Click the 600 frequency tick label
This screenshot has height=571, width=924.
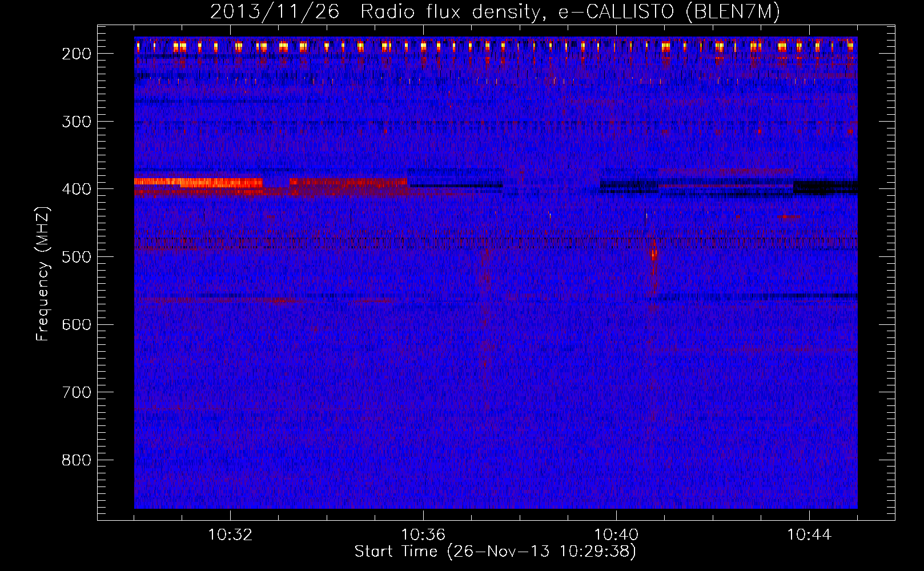click(77, 325)
